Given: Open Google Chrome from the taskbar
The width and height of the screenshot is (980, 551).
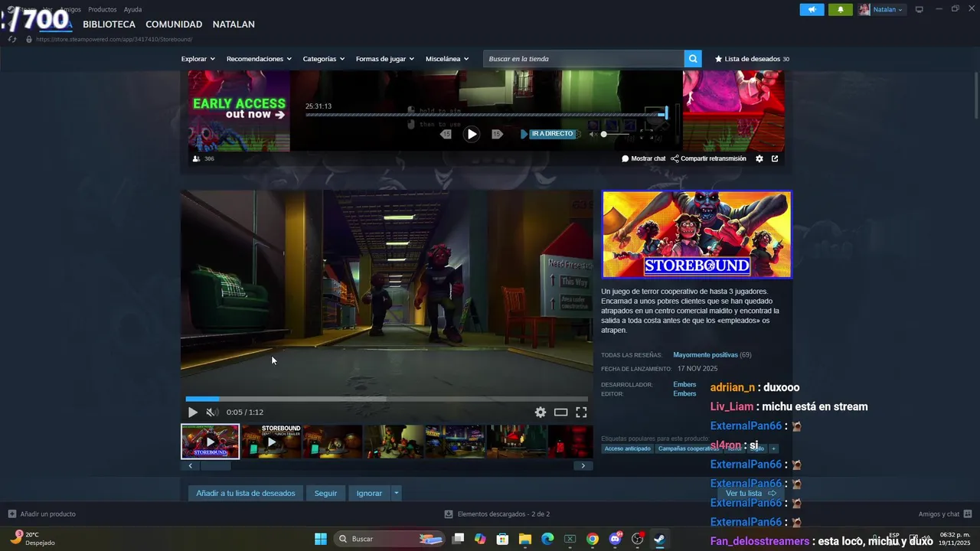Looking at the screenshot, I should pos(593,539).
